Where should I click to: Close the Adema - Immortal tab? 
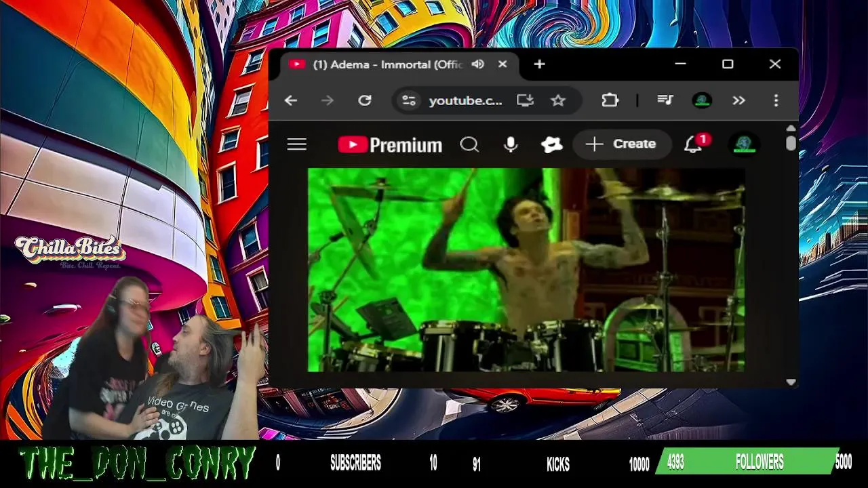point(502,64)
